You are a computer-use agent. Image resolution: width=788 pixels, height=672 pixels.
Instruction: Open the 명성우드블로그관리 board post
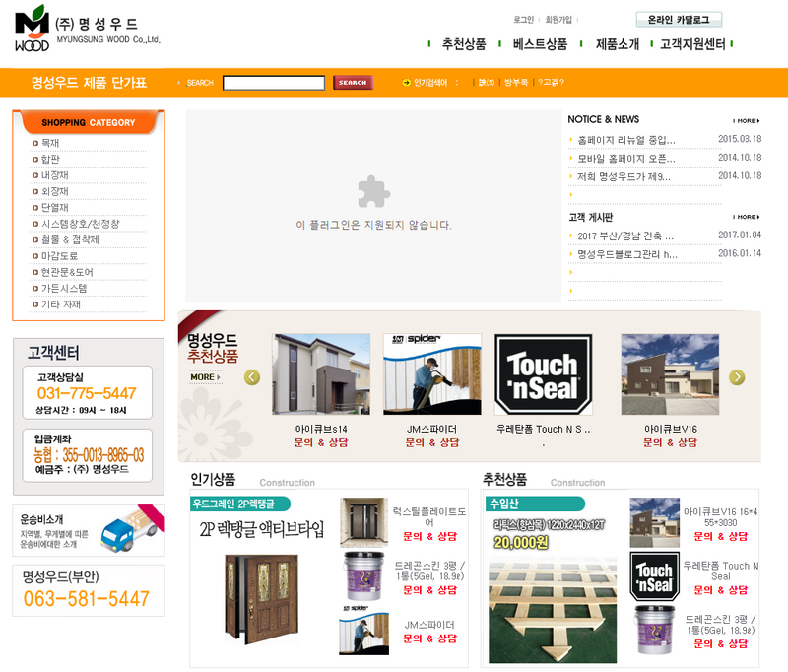coord(627,254)
